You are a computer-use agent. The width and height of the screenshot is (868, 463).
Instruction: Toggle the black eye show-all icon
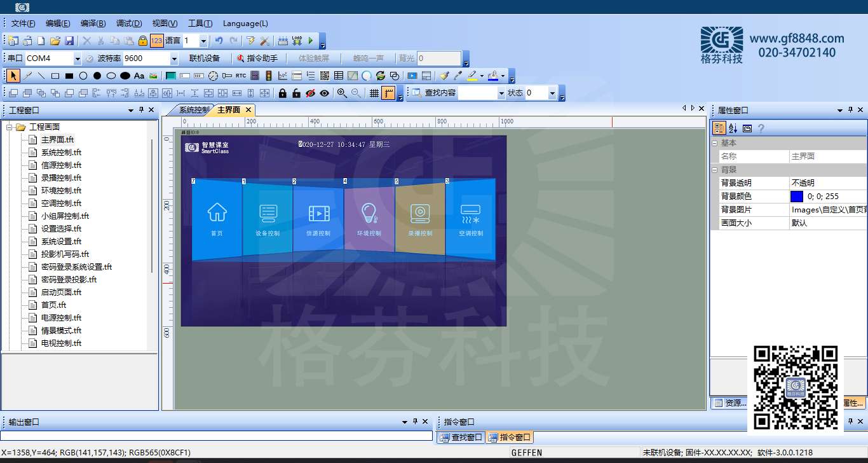(325, 93)
